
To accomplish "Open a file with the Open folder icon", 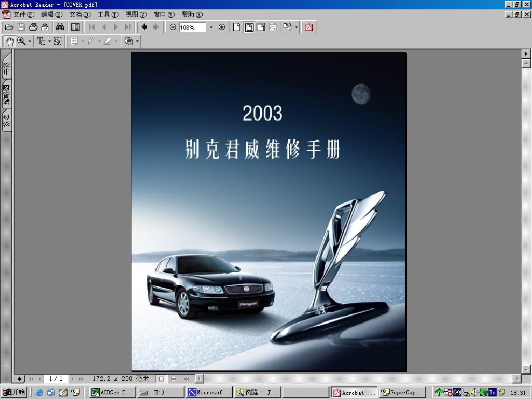I will (9, 28).
